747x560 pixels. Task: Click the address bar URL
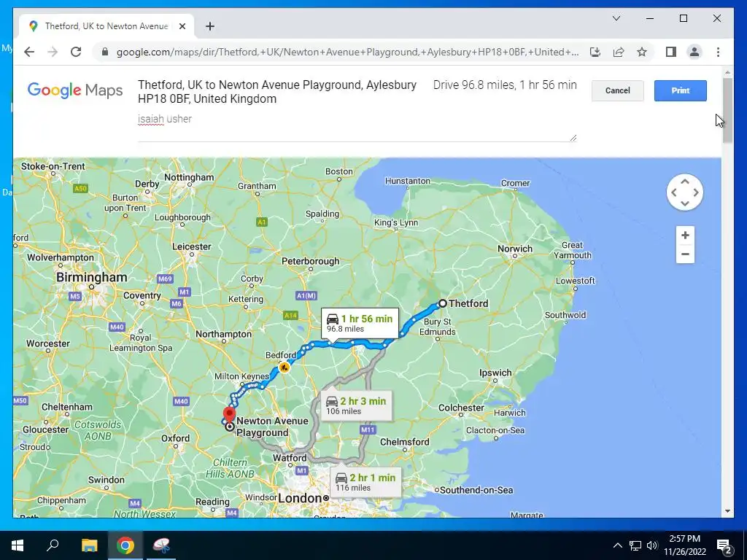pos(348,52)
